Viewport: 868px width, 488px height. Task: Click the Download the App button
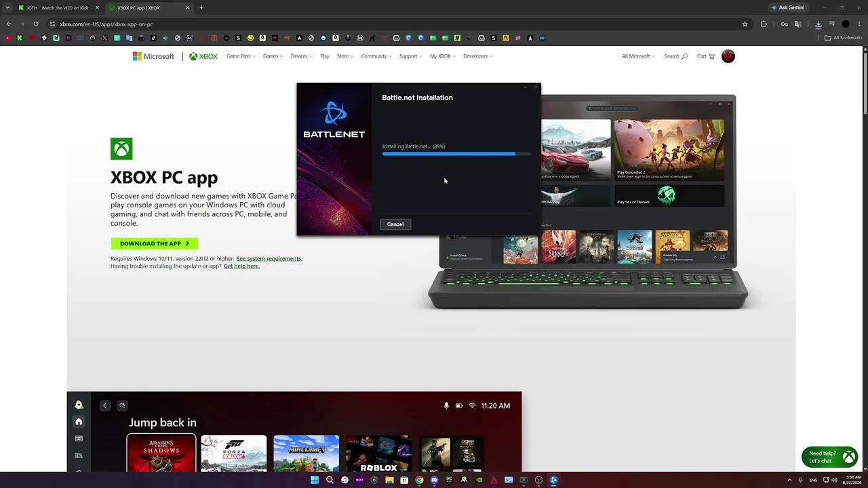click(x=155, y=243)
